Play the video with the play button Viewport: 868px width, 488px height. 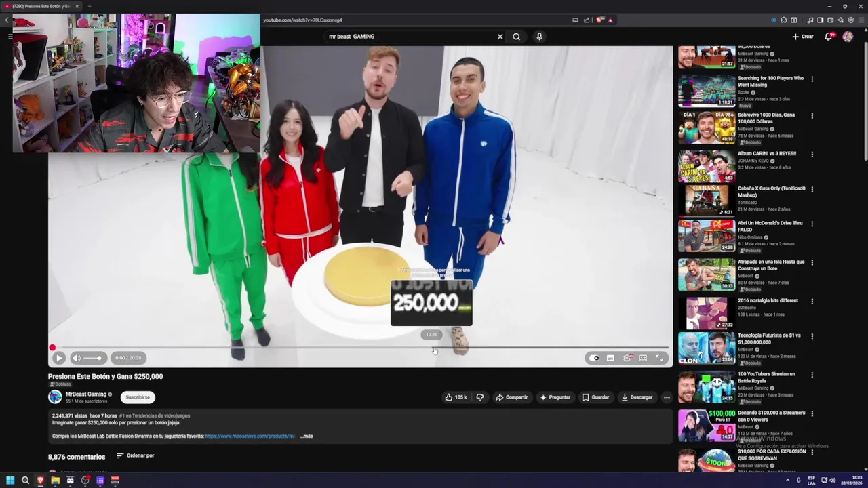click(x=58, y=358)
